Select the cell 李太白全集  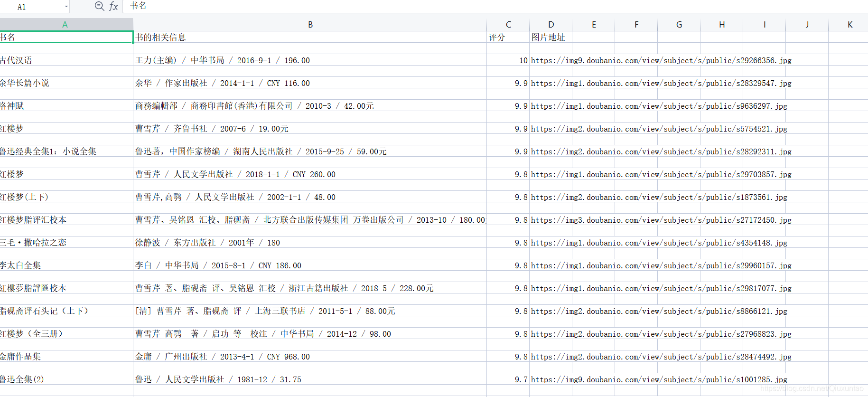coord(66,265)
